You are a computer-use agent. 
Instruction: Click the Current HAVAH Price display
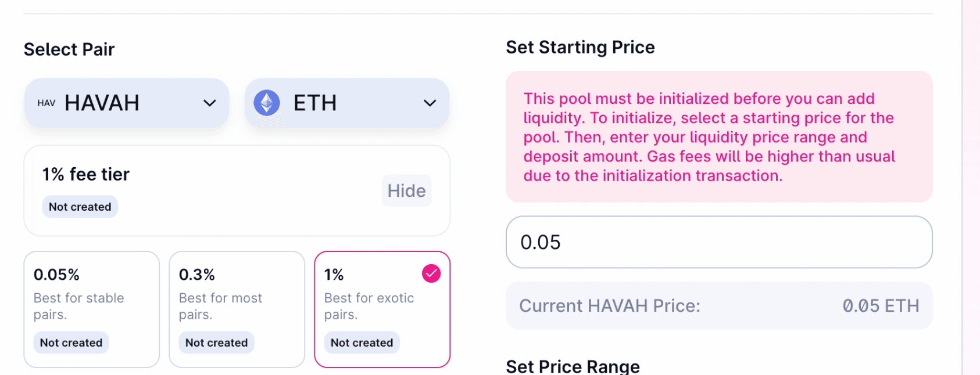[719, 306]
